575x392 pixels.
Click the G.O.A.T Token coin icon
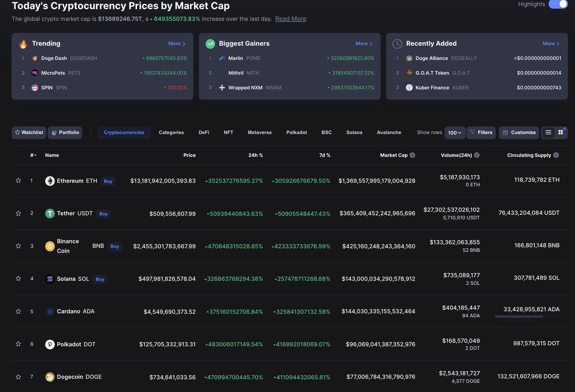coord(409,73)
